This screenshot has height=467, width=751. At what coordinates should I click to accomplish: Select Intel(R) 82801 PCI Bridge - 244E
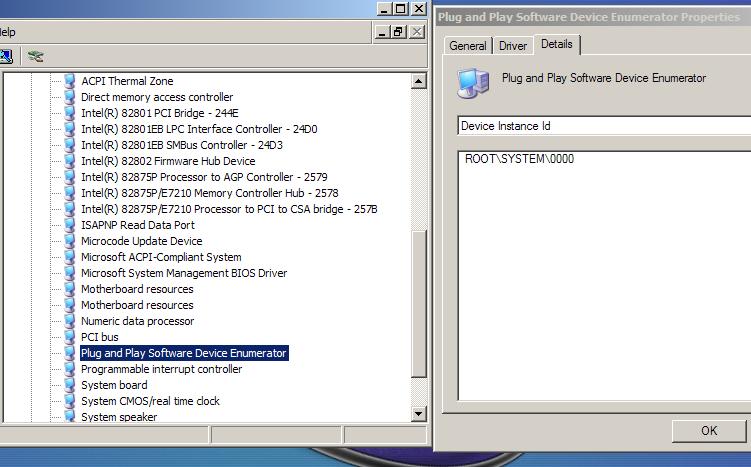point(159,113)
